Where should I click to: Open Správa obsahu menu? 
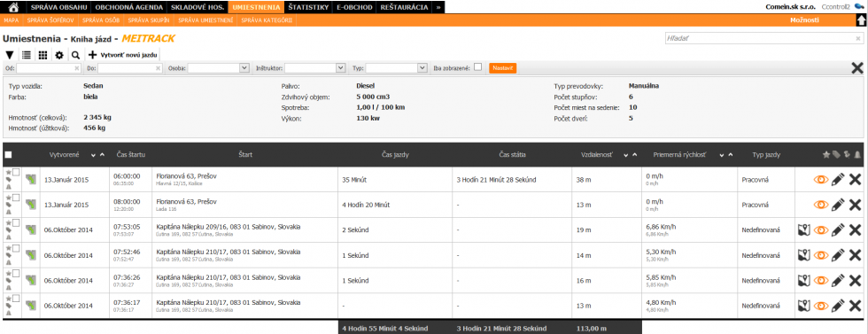coord(59,7)
